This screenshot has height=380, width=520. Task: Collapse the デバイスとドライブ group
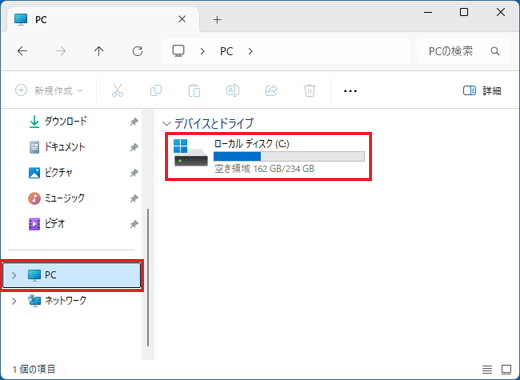coord(166,124)
